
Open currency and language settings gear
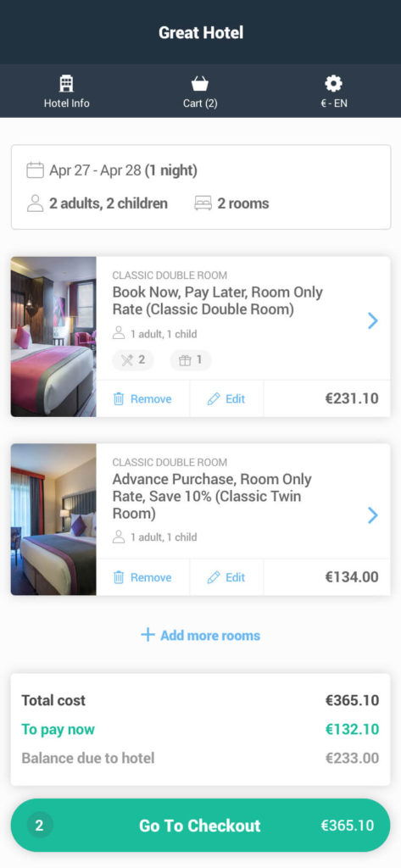click(x=333, y=84)
